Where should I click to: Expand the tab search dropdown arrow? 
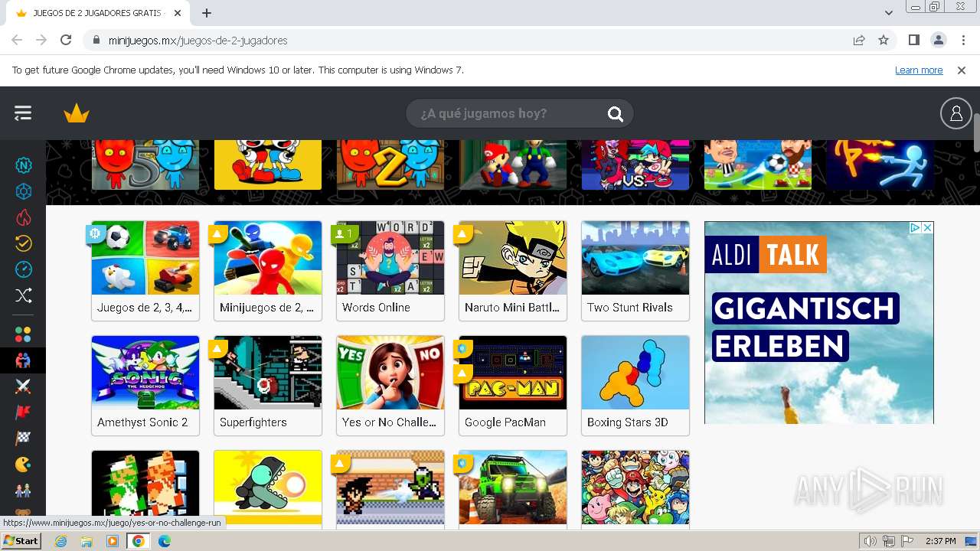(x=889, y=13)
